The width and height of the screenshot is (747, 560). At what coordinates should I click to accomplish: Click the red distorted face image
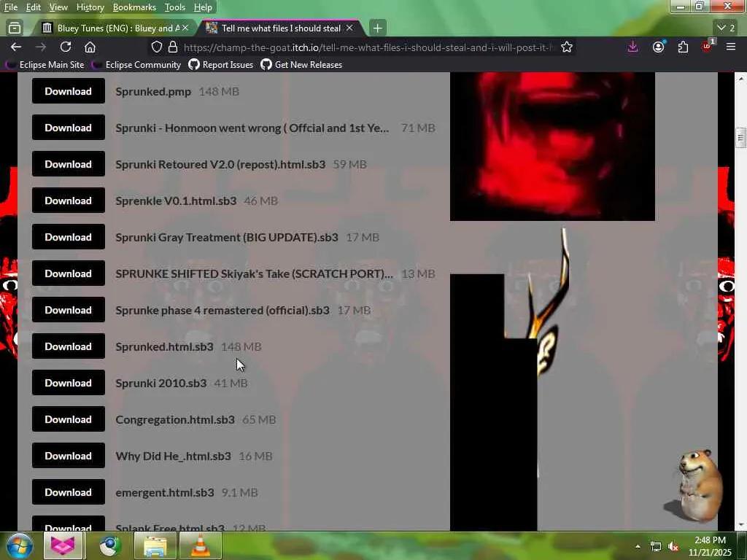coord(552,147)
